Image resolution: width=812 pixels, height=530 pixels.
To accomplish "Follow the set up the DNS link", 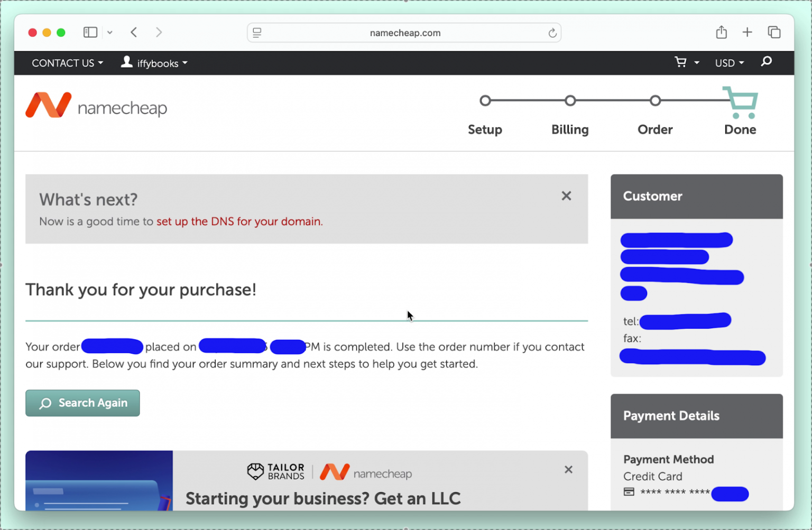I will (239, 221).
